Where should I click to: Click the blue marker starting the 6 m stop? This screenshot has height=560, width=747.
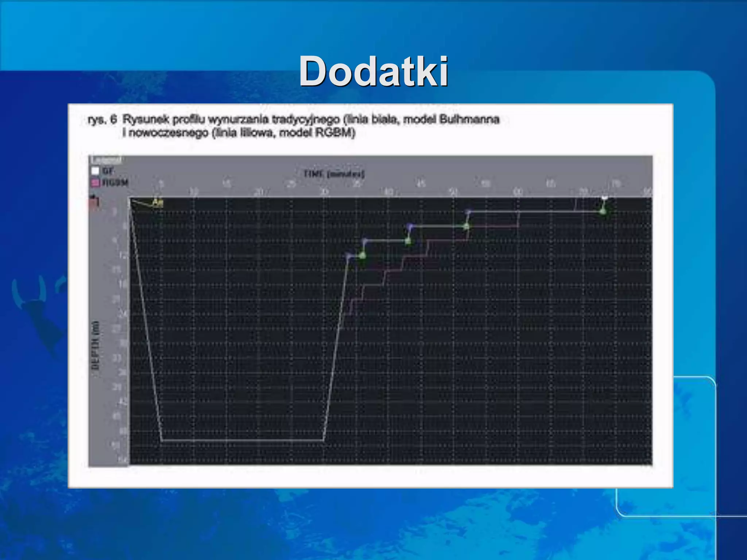click(410, 226)
